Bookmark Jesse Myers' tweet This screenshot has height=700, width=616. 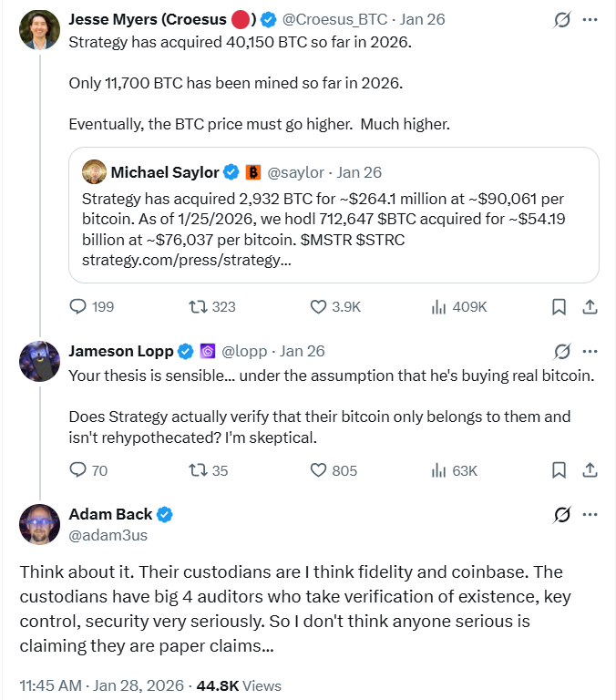(x=560, y=306)
